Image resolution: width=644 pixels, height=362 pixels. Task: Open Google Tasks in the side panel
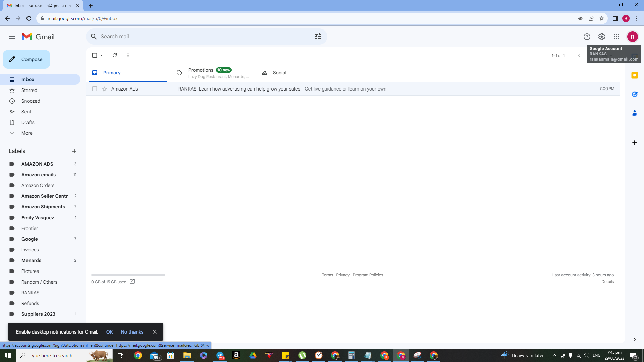(635, 94)
